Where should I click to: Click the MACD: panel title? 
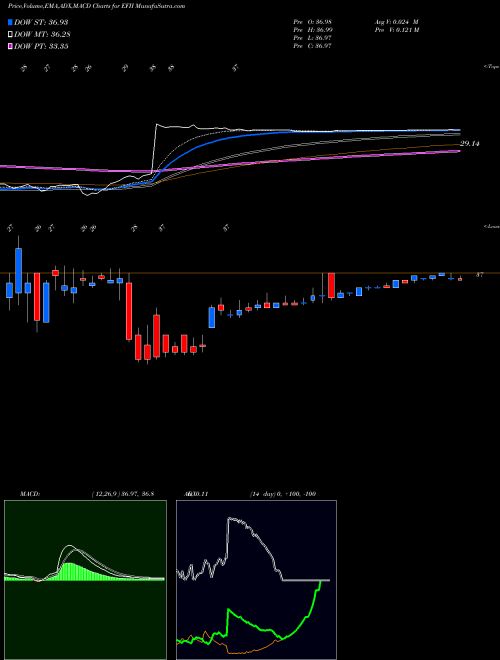pos(29,494)
